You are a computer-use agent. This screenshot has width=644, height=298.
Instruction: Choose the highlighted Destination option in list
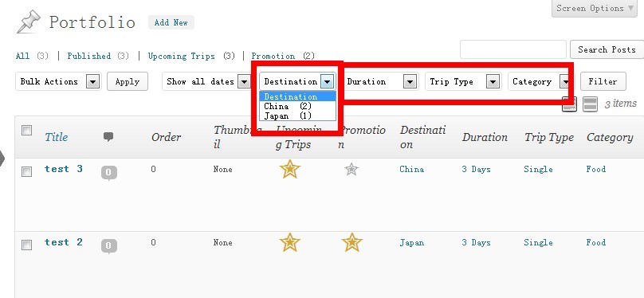pyautogui.click(x=298, y=97)
